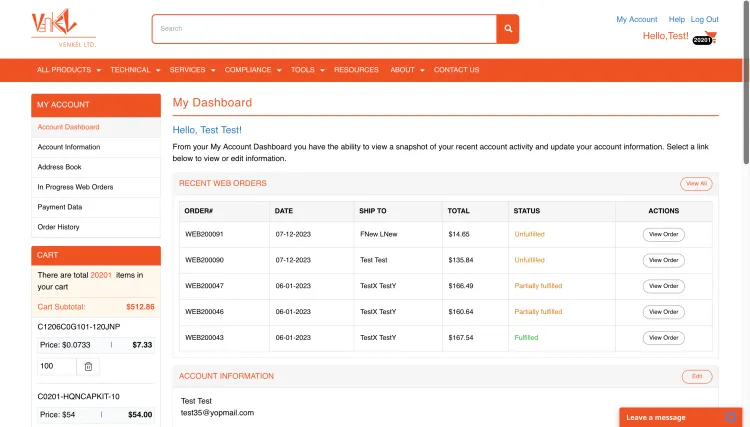The image size is (750, 427).
Task: Click order number WEB200091
Action: 204,234
